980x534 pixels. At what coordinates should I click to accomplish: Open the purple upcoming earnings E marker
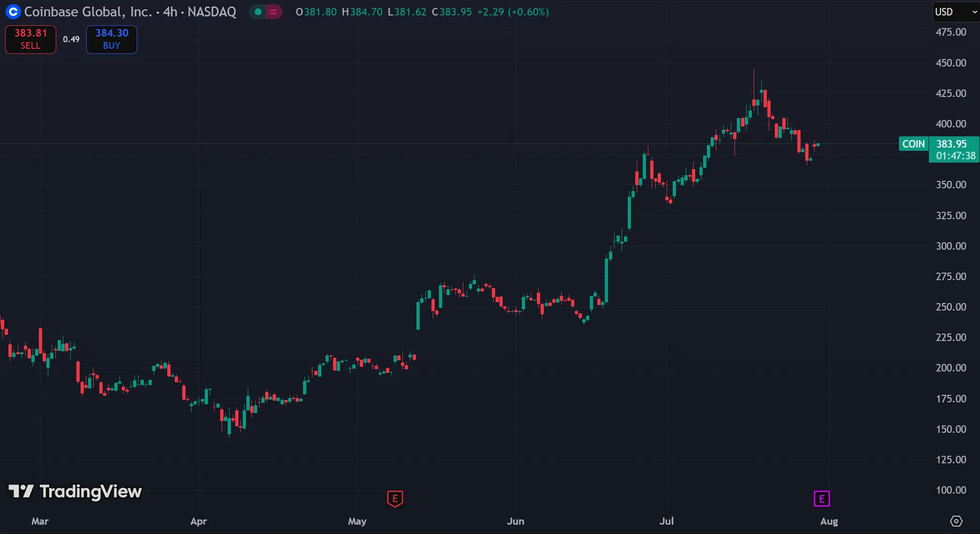point(822,499)
